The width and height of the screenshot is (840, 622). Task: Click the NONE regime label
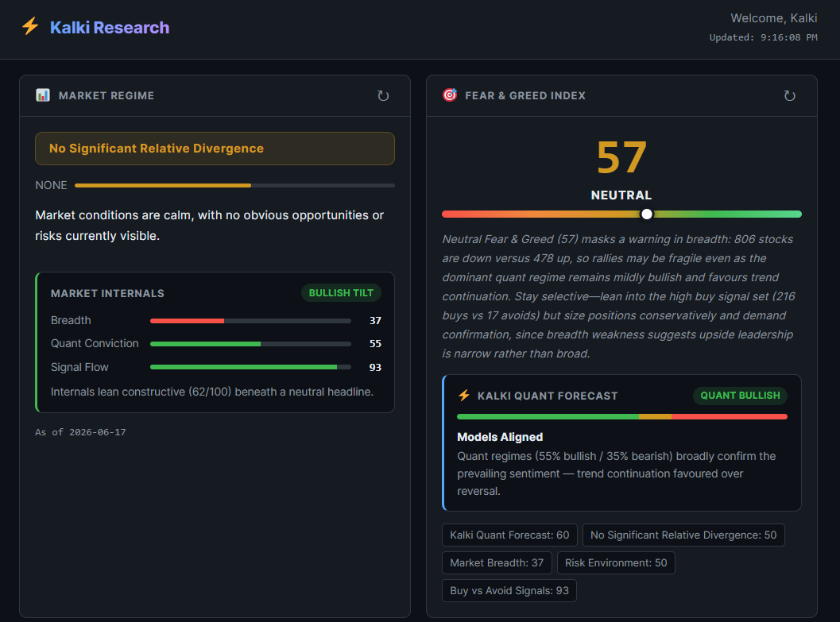click(x=51, y=185)
